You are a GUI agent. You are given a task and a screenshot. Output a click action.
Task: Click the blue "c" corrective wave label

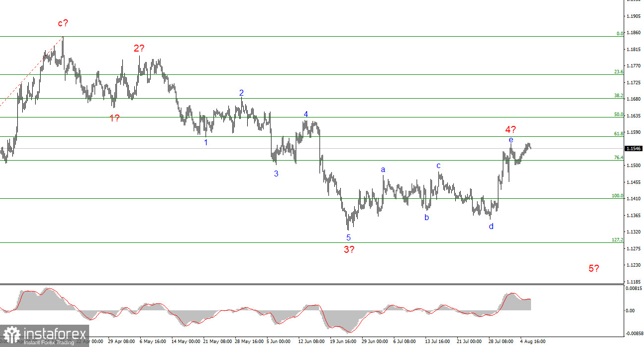[438, 166]
